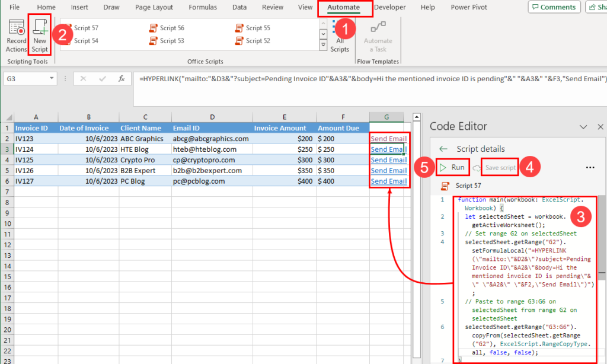Open the Formulas tab
This screenshot has width=607, height=364.
tap(203, 7)
